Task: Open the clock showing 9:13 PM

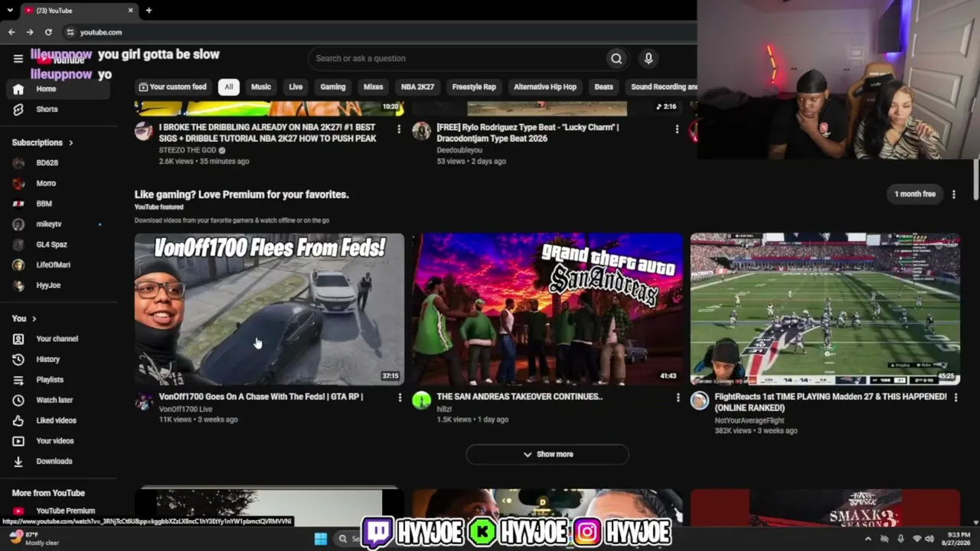Action: coord(958,539)
